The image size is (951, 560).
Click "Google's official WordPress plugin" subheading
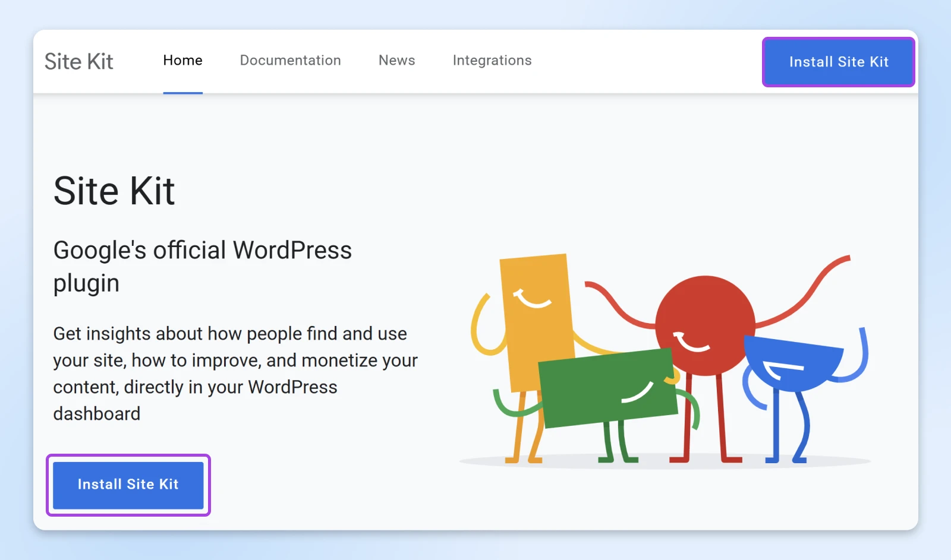coord(202,266)
